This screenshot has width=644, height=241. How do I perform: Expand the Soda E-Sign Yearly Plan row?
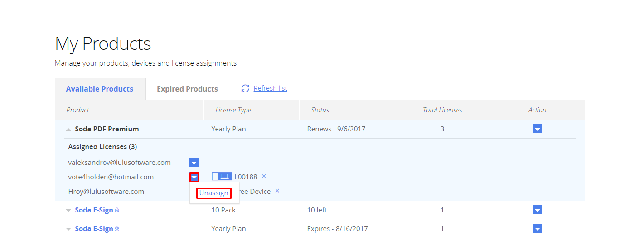(68, 229)
